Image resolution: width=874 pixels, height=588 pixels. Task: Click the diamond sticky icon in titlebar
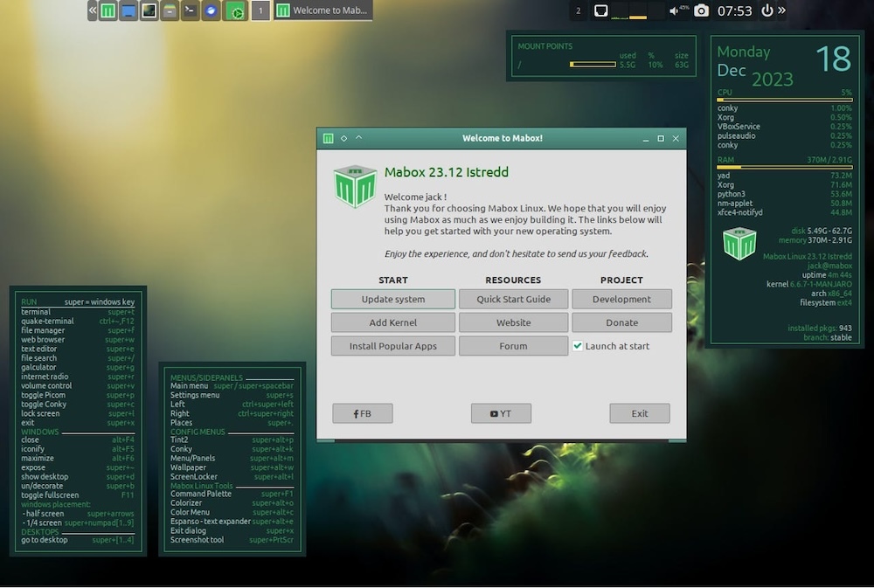click(343, 138)
